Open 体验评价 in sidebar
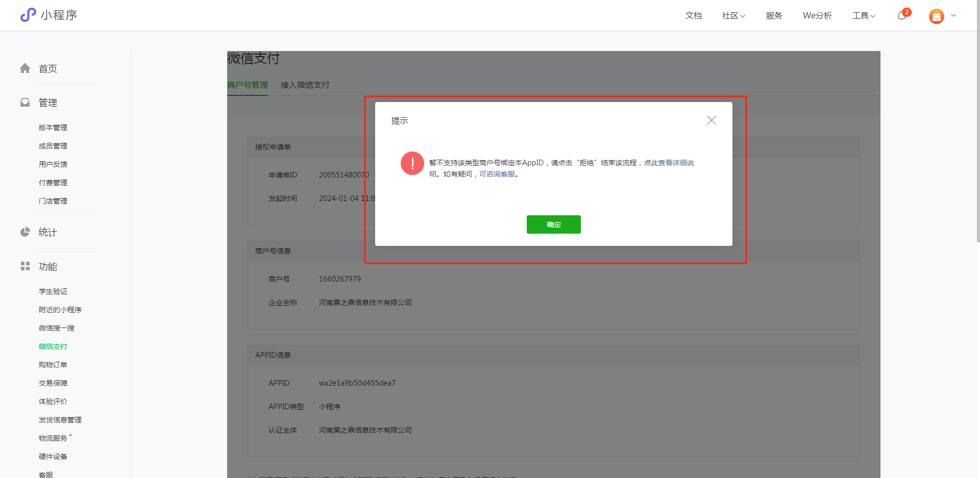The height and width of the screenshot is (478, 980). coord(53,401)
